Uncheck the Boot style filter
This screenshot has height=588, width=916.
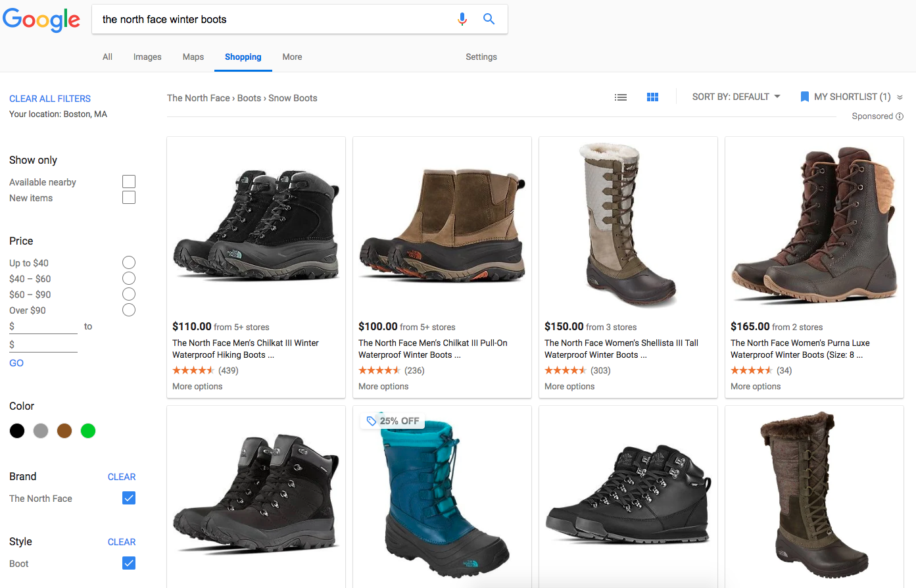[x=129, y=563]
